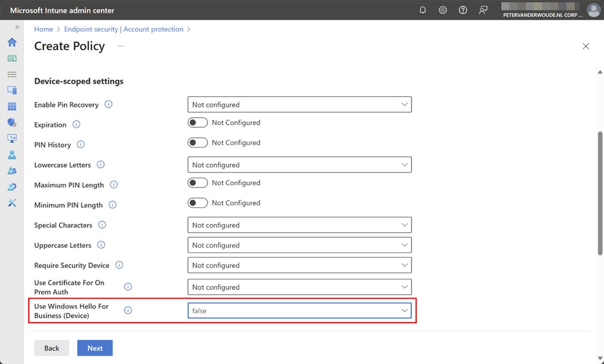Click the help question mark icon
Image resolution: width=604 pixels, height=364 pixels.
(463, 10)
